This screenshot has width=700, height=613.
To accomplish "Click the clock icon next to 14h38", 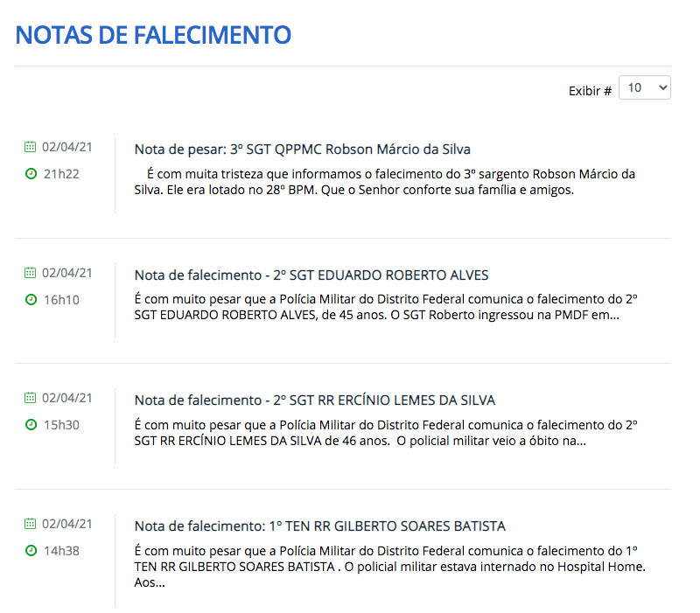I will (31, 550).
